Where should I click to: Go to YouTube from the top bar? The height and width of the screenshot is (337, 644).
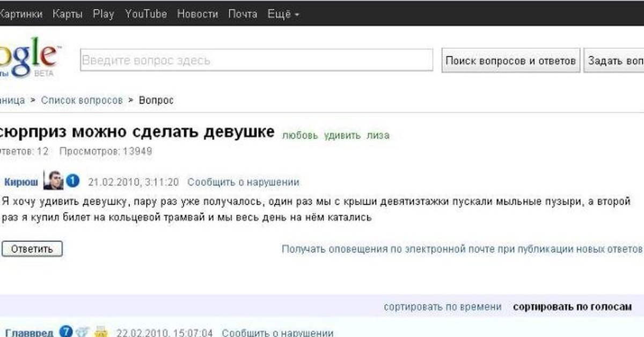(145, 14)
